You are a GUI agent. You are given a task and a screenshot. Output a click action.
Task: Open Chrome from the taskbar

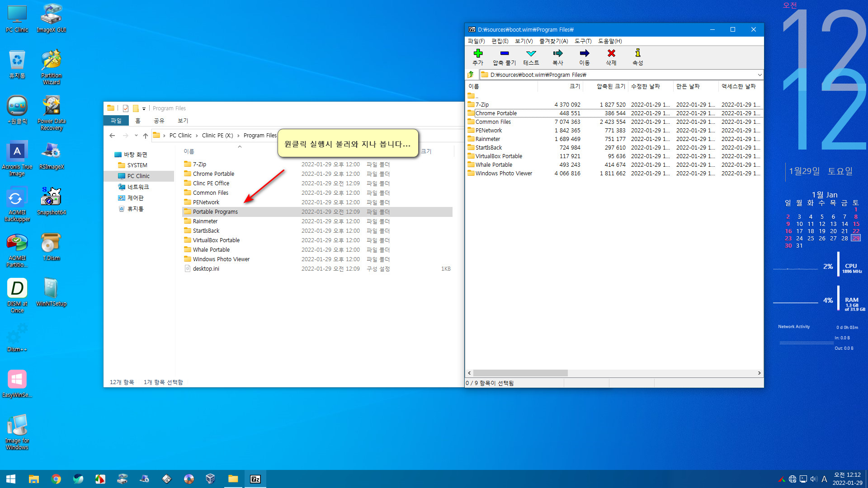click(56, 479)
